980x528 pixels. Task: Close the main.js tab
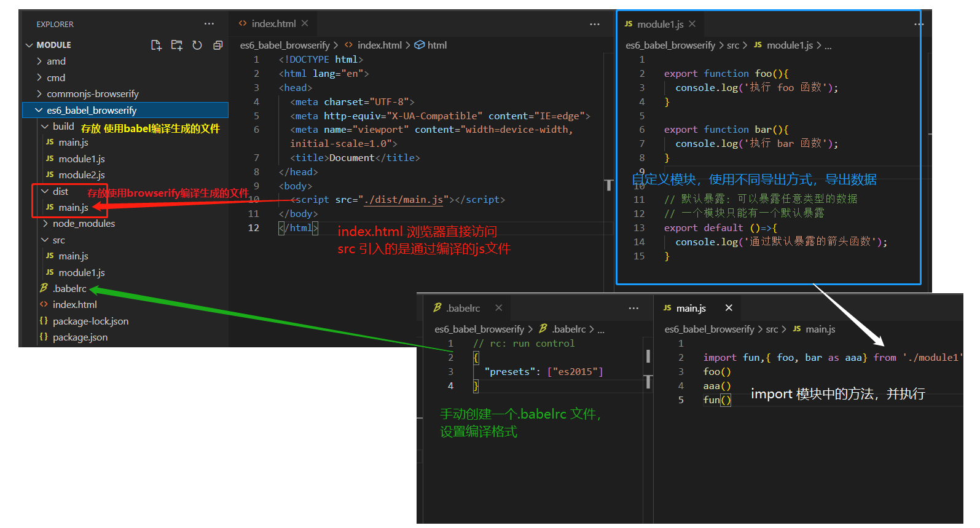point(729,308)
